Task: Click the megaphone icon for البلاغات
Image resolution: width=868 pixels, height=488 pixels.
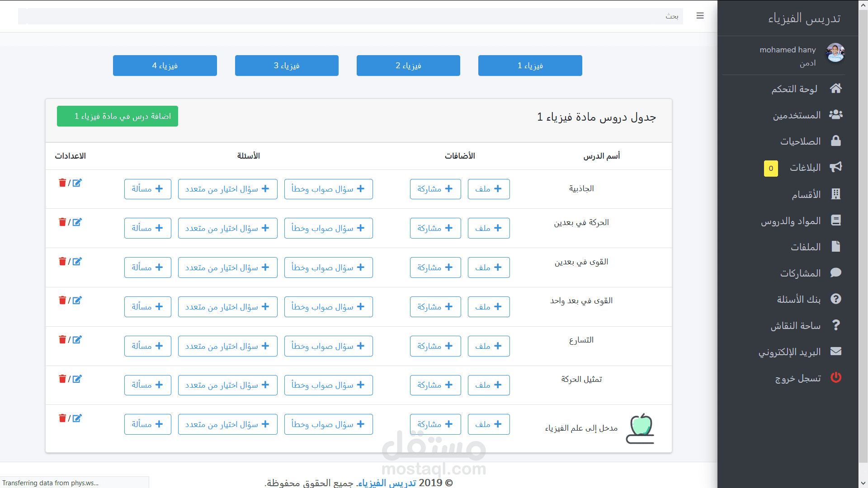Action: click(x=835, y=167)
